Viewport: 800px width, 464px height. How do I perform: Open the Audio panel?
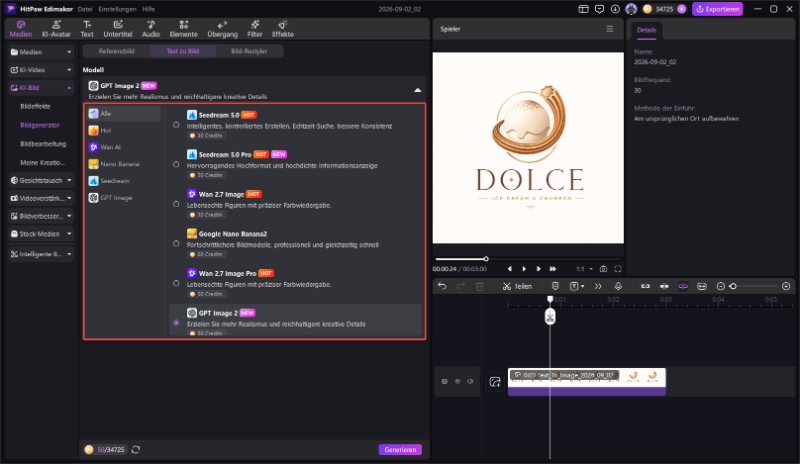tap(151, 29)
